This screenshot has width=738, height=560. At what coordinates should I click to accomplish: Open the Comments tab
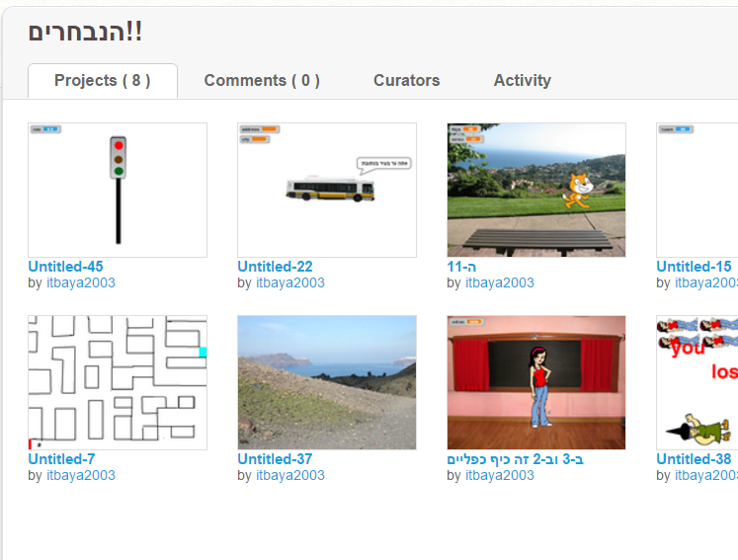coord(262,81)
